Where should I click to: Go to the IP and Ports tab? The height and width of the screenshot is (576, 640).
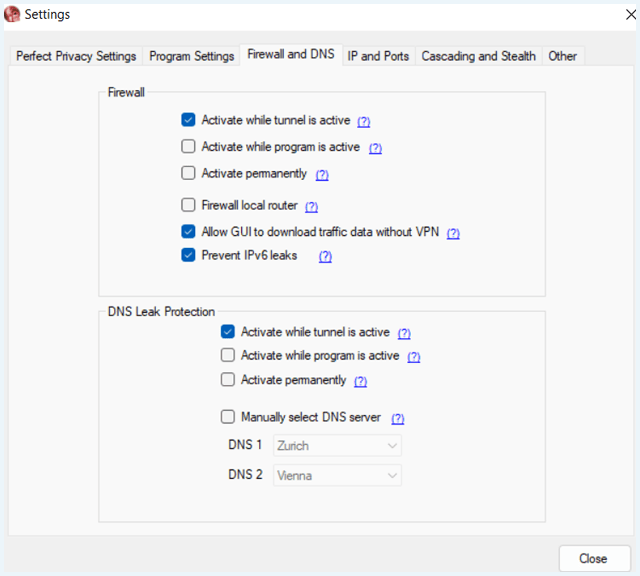coord(378,56)
